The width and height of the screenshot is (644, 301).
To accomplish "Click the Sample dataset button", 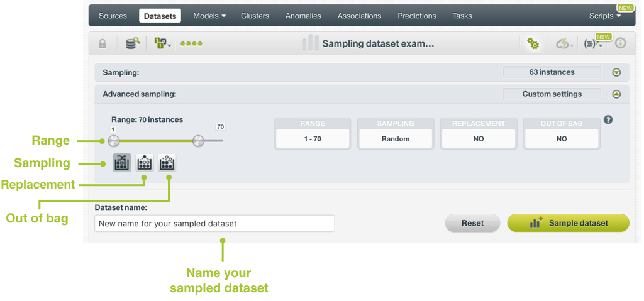I will tap(568, 223).
